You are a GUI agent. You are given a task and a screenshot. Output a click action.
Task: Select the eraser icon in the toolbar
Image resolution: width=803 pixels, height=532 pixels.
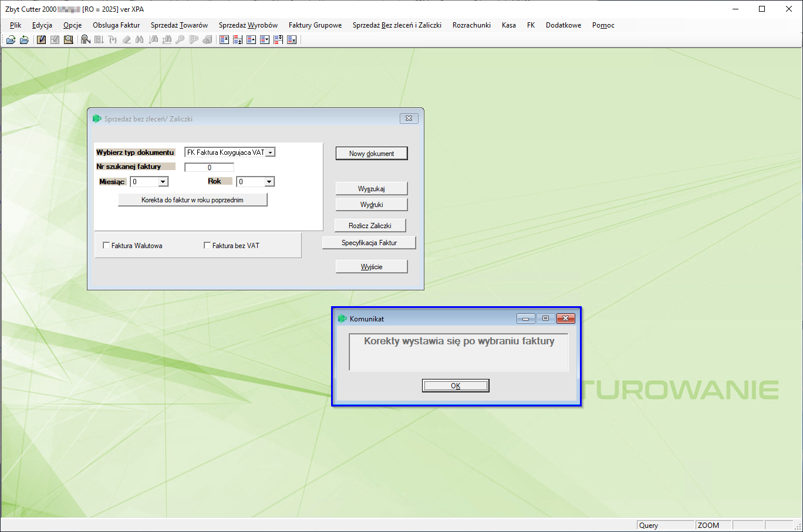tap(126, 40)
